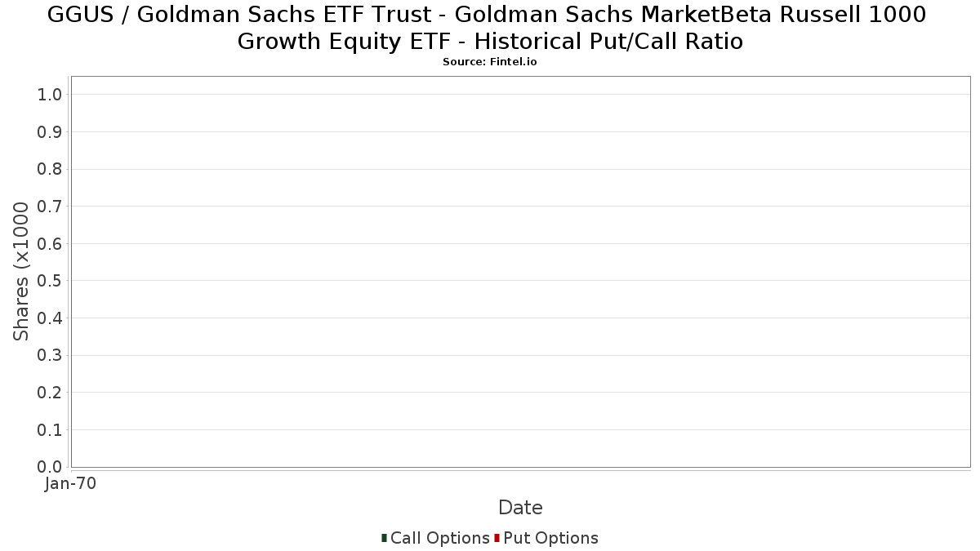This screenshot has height=551, width=980.
Task: Click the 0.9 y-axis tick label
Action: pyautogui.click(x=50, y=132)
